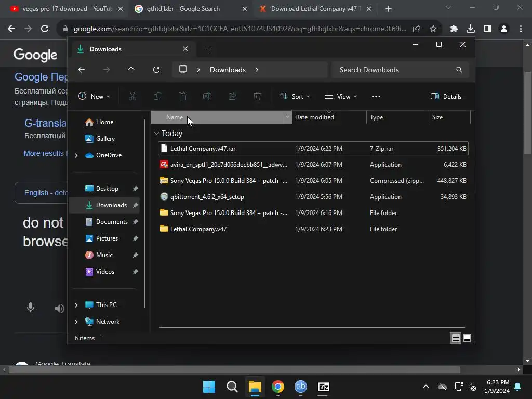The width and height of the screenshot is (532, 399).
Task: Click the speaker listen icon in Google Translate
Action: [x=59, y=308]
